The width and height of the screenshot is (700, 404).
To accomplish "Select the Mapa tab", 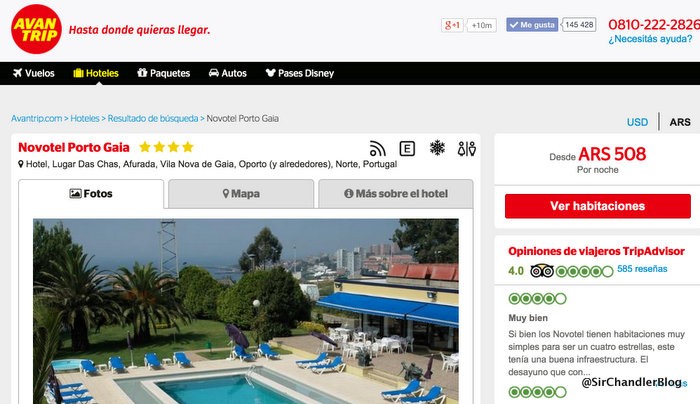I will [x=241, y=194].
